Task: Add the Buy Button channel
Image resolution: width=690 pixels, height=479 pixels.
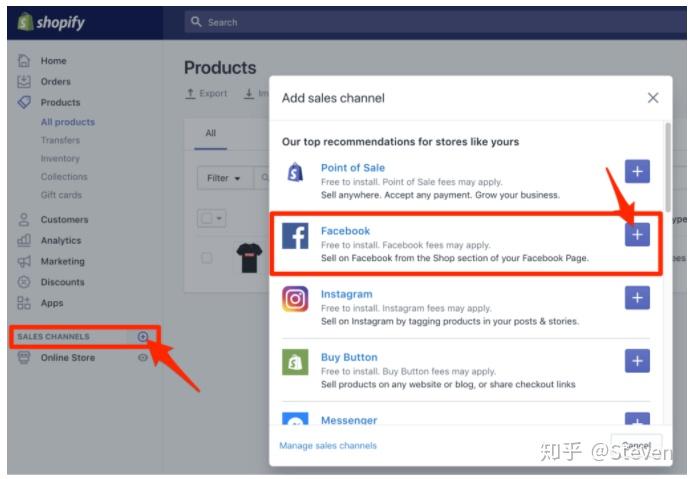Action: point(637,361)
